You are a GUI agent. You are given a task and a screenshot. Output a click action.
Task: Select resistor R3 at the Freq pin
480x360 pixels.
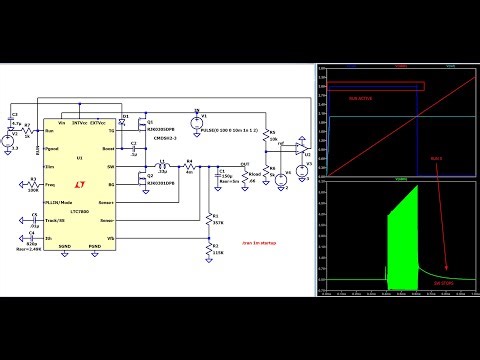(33, 184)
